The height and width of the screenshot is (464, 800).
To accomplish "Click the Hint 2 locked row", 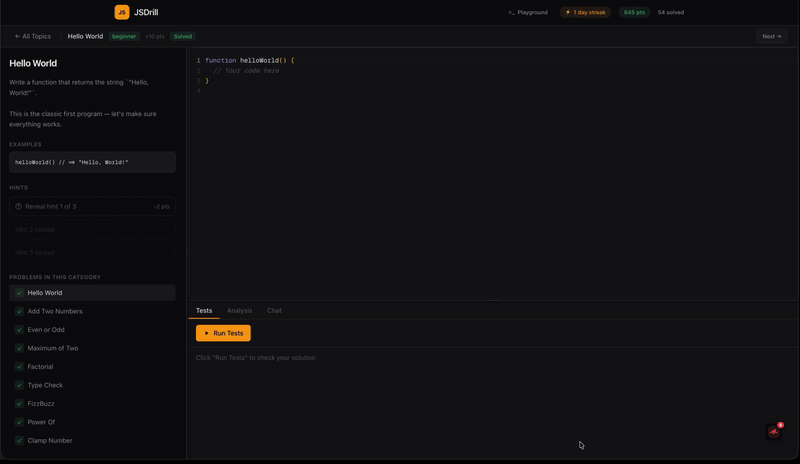I will click(x=92, y=230).
